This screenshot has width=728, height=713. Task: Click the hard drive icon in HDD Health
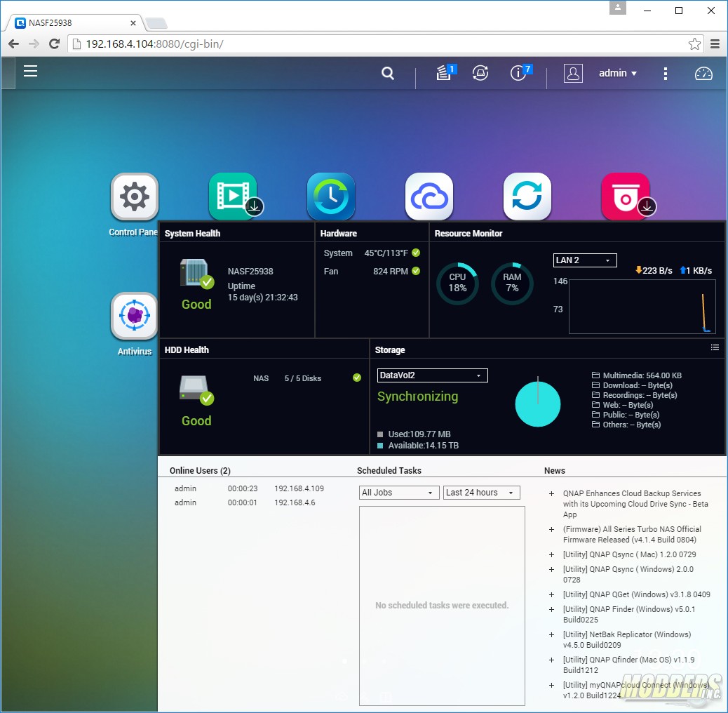(196, 389)
